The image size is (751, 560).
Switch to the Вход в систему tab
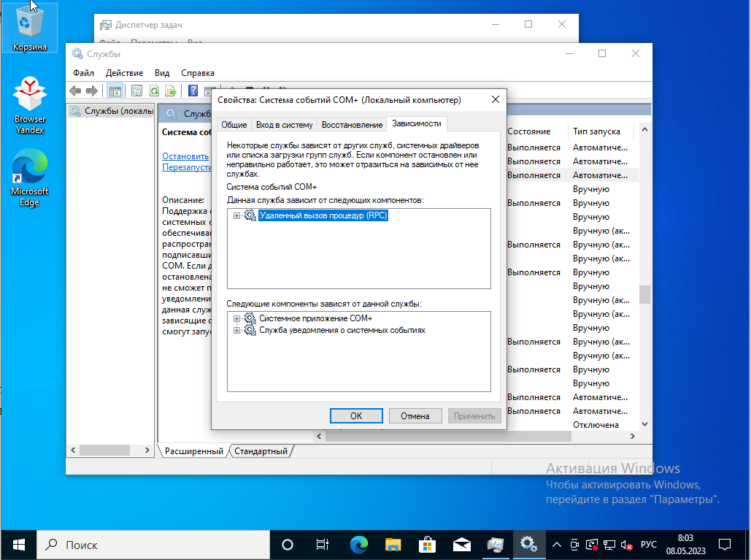tap(284, 125)
